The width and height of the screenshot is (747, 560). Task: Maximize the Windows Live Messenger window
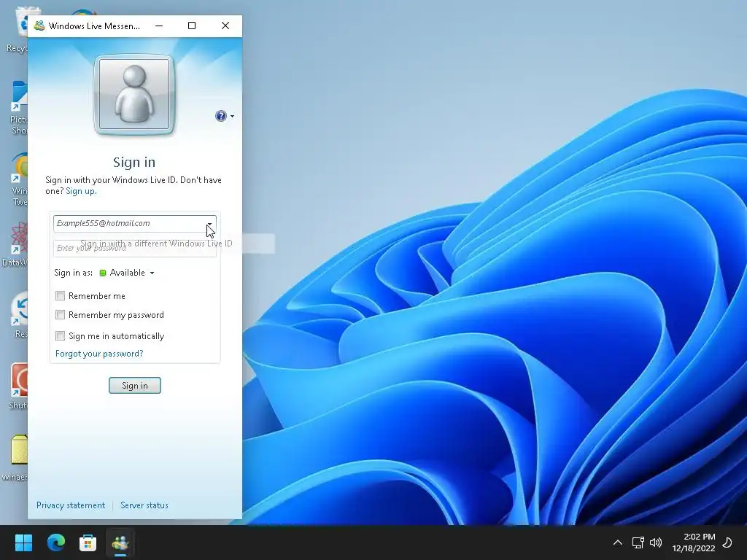pos(192,26)
